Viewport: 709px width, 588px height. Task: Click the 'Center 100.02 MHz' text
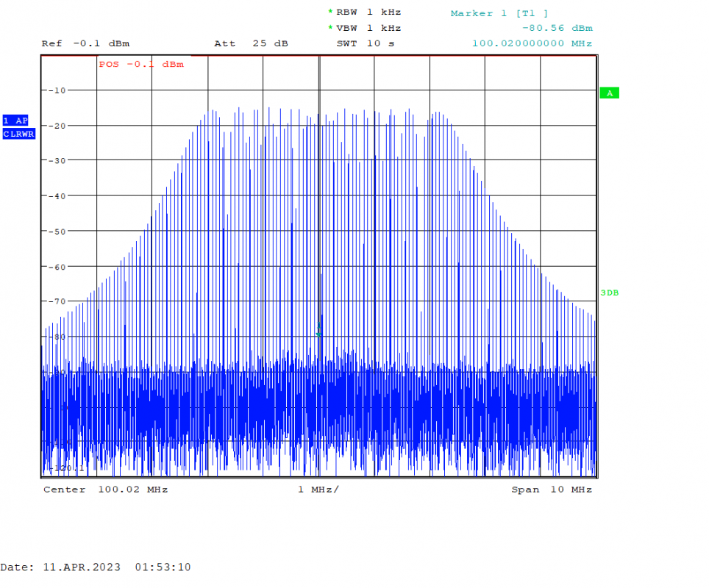[105, 490]
